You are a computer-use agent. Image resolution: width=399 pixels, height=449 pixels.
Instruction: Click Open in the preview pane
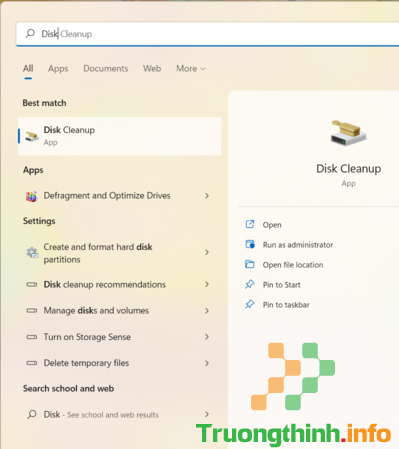tap(272, 225)
